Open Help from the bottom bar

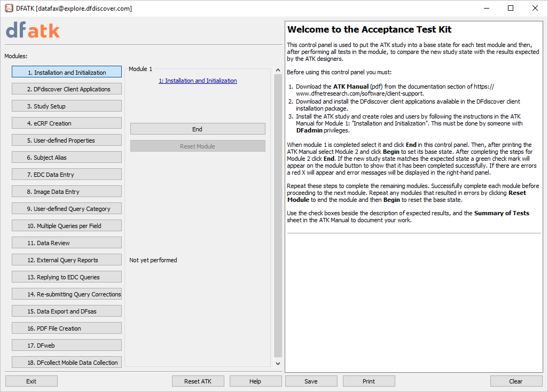255,381
